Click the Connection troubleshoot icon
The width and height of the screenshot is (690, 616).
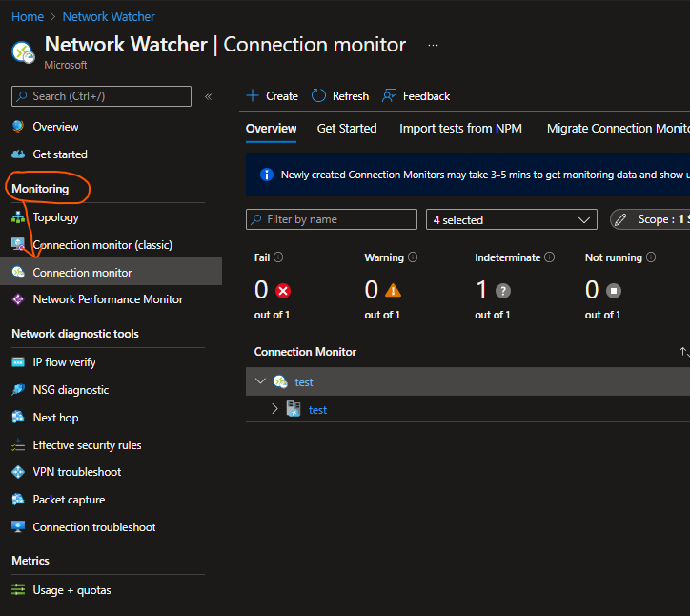18,527
